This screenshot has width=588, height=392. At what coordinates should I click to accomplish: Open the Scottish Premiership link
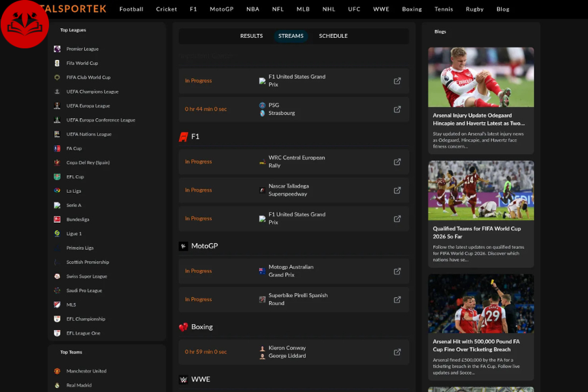[x=88, y=262]
